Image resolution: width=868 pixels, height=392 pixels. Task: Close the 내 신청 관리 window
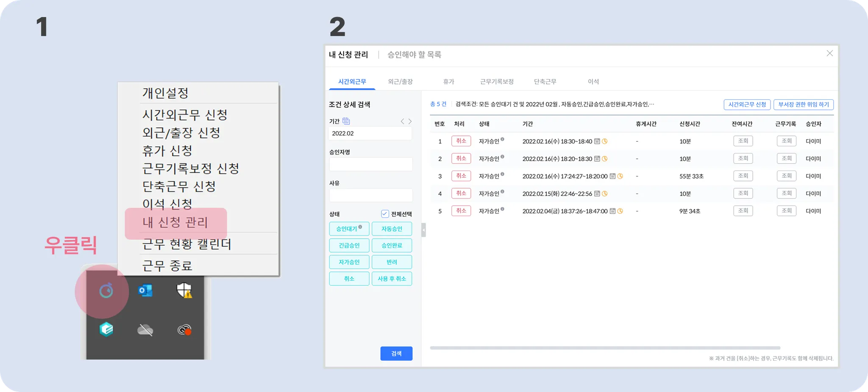pos(829,53)
